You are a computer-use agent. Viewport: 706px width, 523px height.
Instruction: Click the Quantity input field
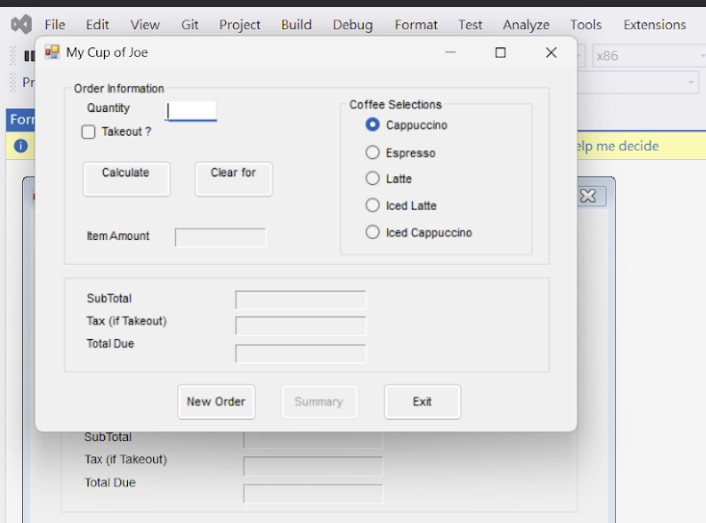[191, 110]
